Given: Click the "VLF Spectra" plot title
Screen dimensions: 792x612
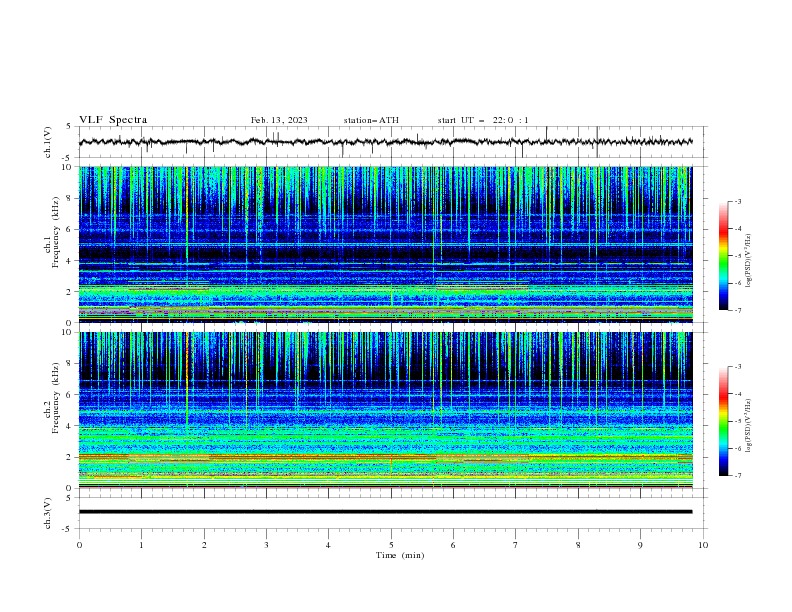Looking at the screenshot, I should point(113,120).
